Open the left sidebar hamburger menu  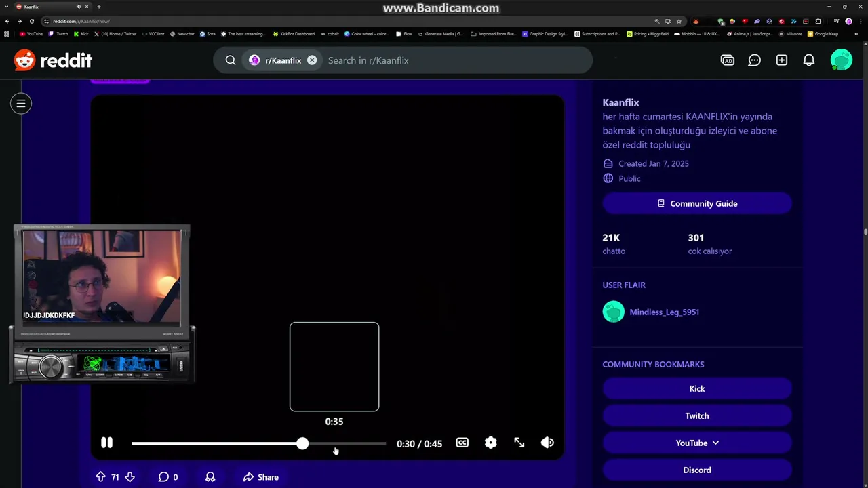point(21,104)
